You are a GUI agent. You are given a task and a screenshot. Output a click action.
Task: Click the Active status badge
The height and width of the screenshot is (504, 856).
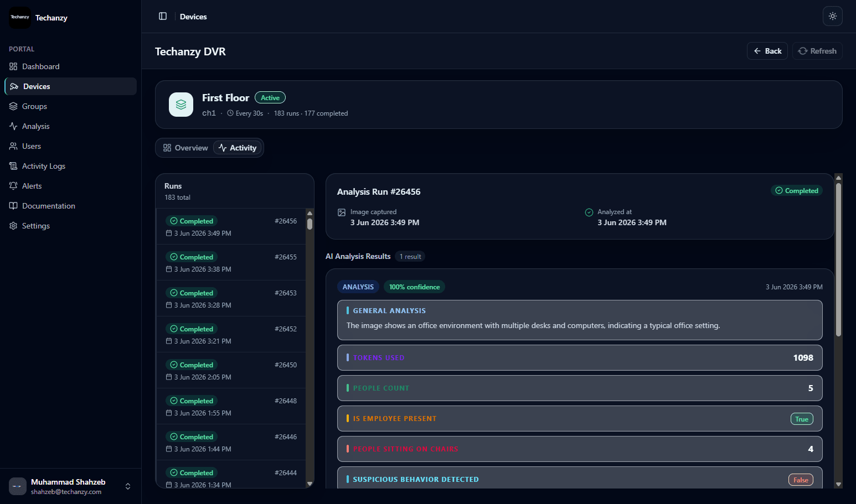(x=270, y=97)
